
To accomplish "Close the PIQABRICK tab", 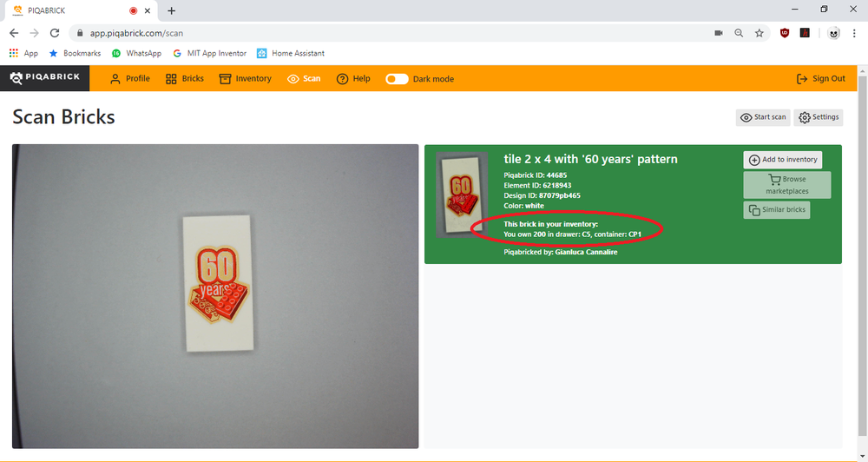I will [x=148, y=10].
